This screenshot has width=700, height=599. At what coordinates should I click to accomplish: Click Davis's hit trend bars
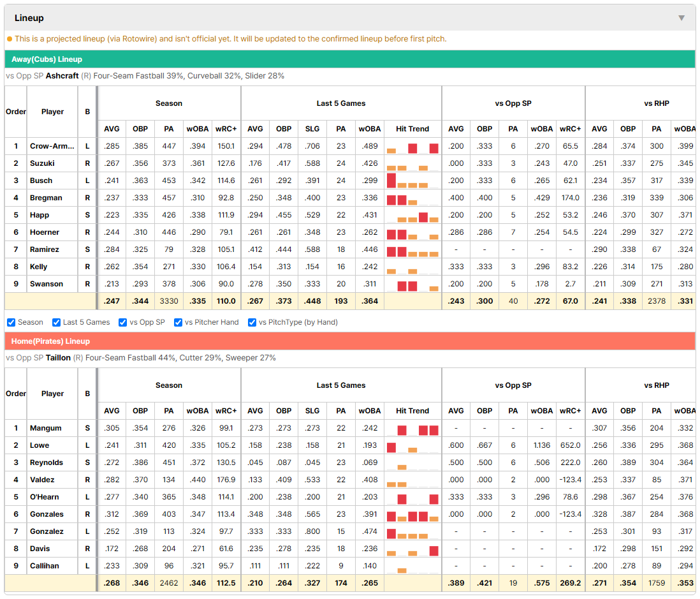pos(412,549)
